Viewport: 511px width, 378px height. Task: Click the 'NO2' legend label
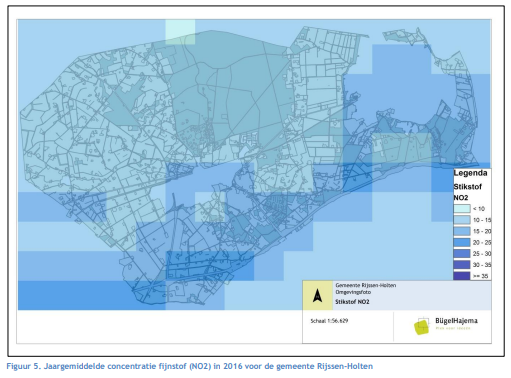(461, 198)
